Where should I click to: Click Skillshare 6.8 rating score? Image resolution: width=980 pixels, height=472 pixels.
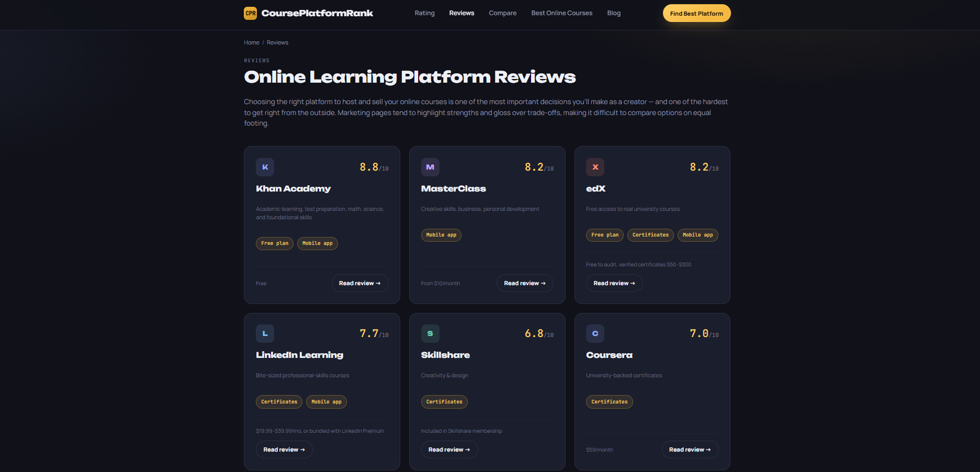point(539,333)
